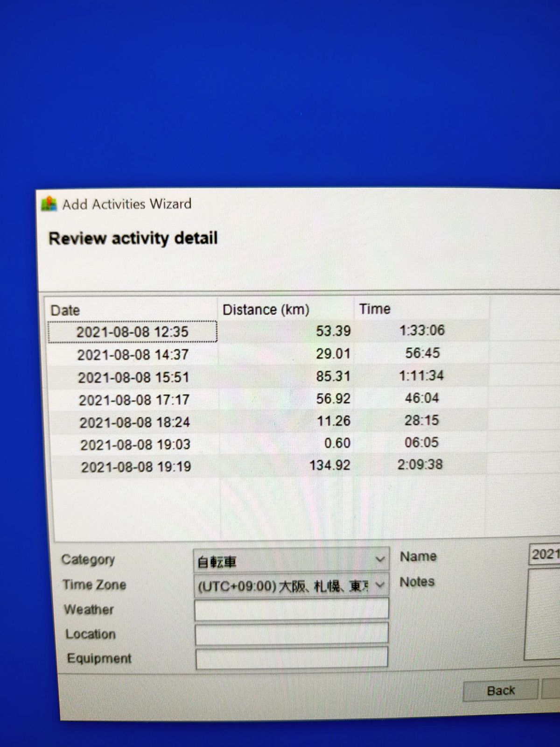Image resolution: width=560 pixels, height=747 pixels.
Task: Open the Category dropdown
Action: tap(291, 560)
